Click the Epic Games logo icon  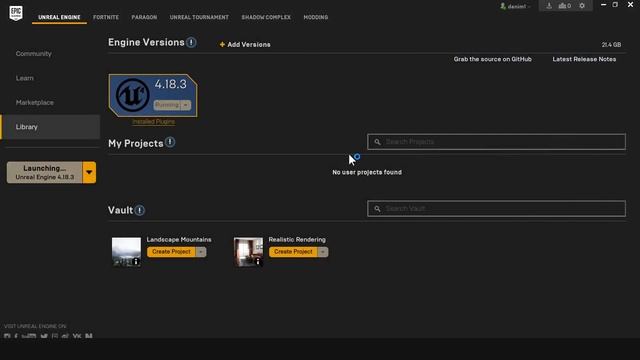pos(16,13)
